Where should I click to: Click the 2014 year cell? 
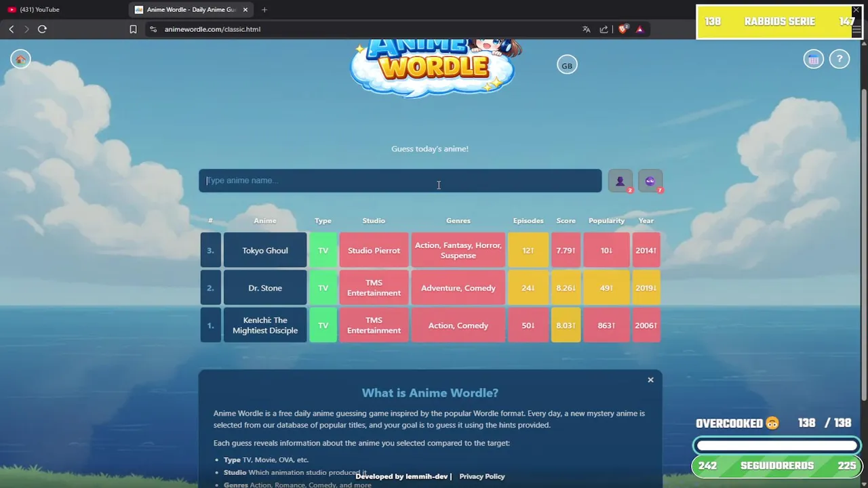click(646, 251)
